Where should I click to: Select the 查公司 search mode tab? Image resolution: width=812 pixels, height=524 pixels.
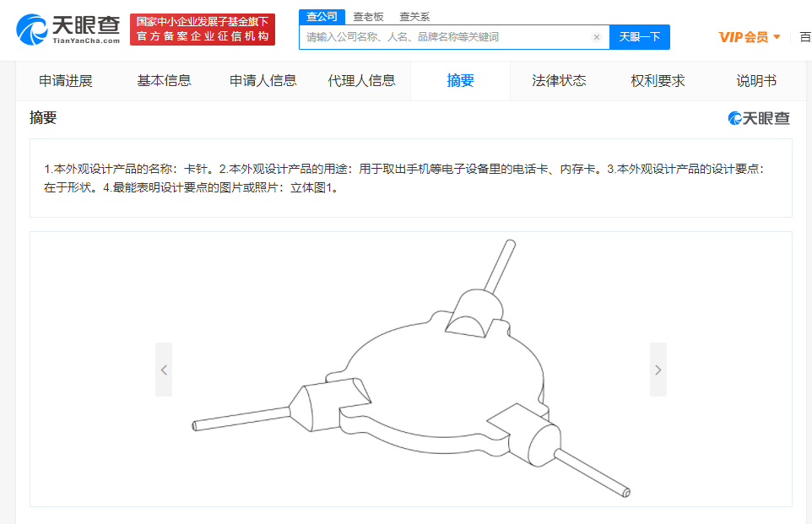pyautogui.click(x=322, y=17)
